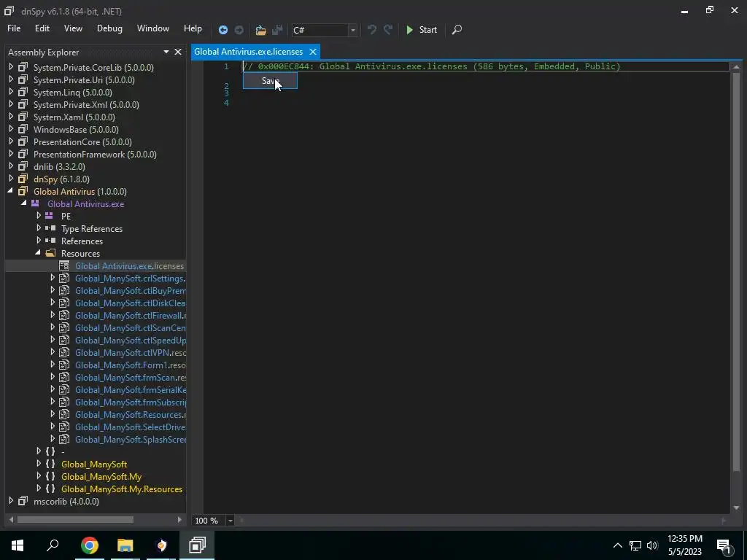This screenshot has width=747, height=560.
Task: Click the Assembly Explorer horizontal scrollbar thumb
Action: pos(75,519)
